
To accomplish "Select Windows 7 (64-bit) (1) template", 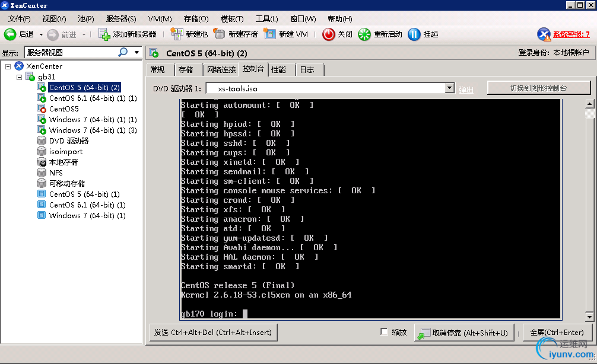I will tap(87, 215).
